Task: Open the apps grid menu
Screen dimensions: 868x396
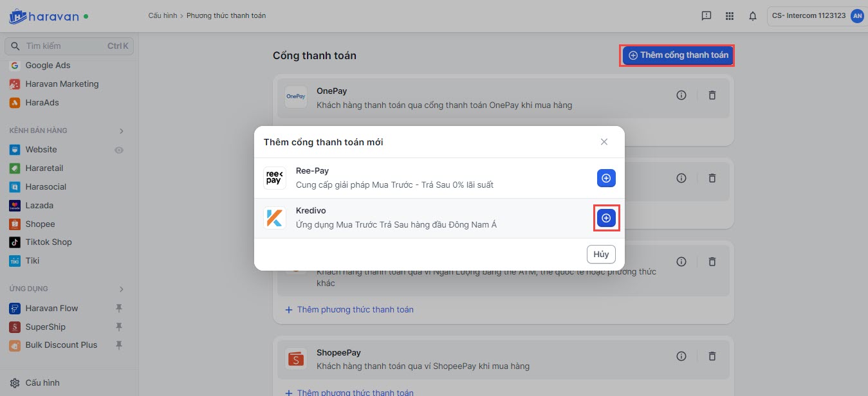Action: click(729, 16)
